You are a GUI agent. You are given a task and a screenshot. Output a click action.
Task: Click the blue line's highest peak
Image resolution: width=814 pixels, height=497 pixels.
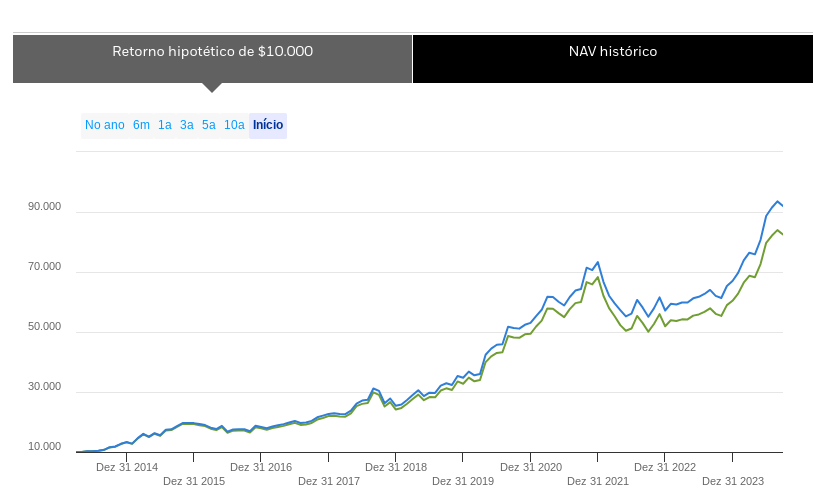777,201
